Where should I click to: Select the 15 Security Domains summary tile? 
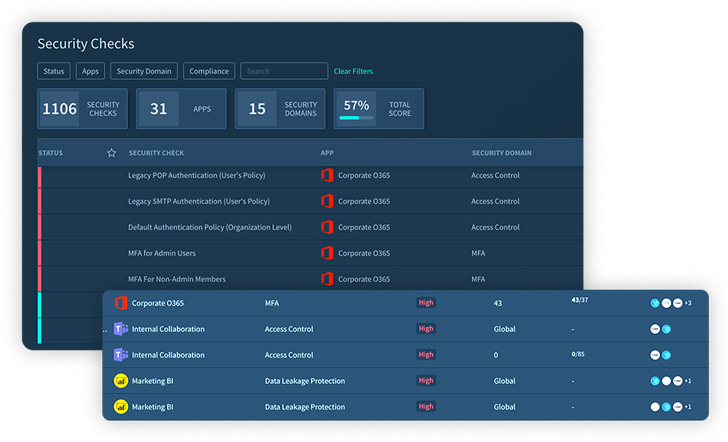281,109
